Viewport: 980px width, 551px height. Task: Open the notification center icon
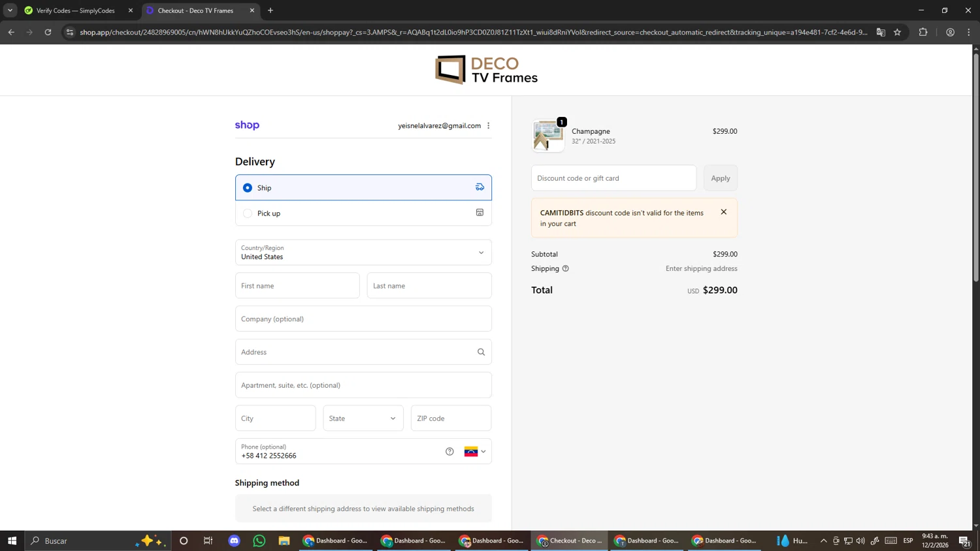(x=964, y=541)
